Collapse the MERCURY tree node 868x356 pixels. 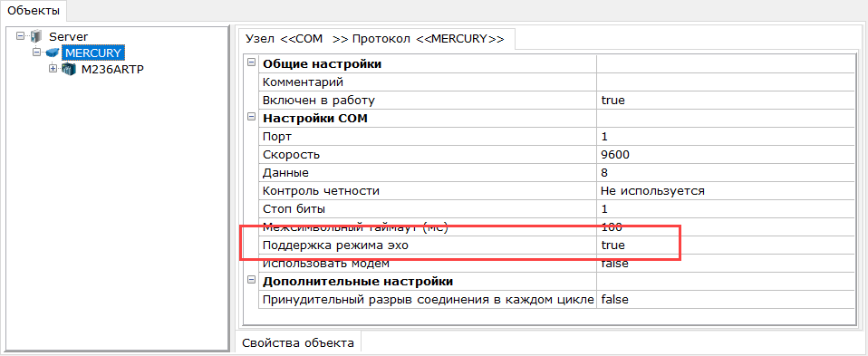pyautogui.click(x=37, y=53)
